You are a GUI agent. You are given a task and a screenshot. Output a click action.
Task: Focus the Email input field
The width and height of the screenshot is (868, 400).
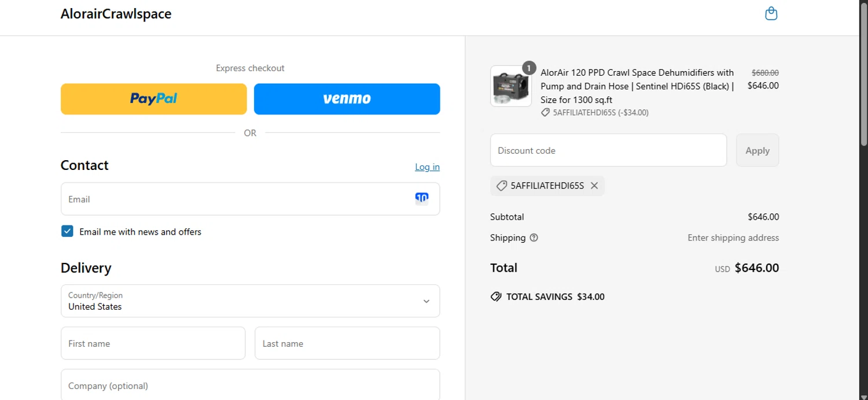click(x=250, y=199)
